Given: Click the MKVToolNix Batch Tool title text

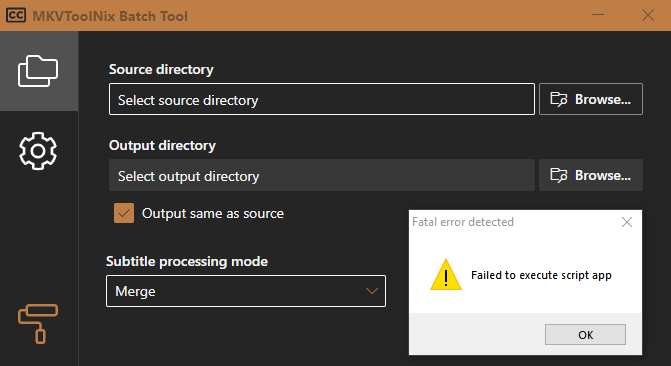Looking at the screenshot, I should (x=110, y=16).
